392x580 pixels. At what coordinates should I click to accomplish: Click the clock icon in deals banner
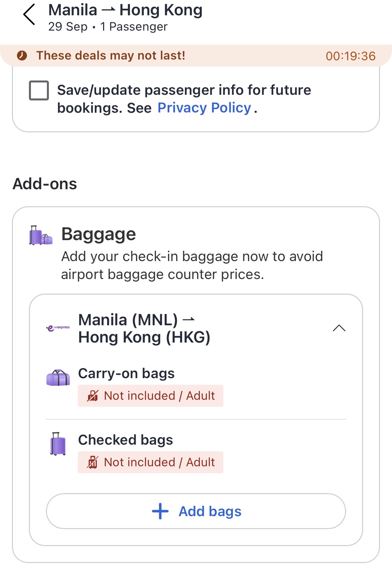(x=22, y=56)
